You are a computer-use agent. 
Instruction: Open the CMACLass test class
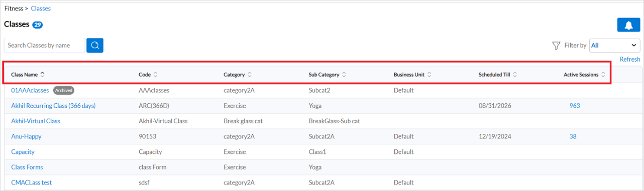pos(32,182)
